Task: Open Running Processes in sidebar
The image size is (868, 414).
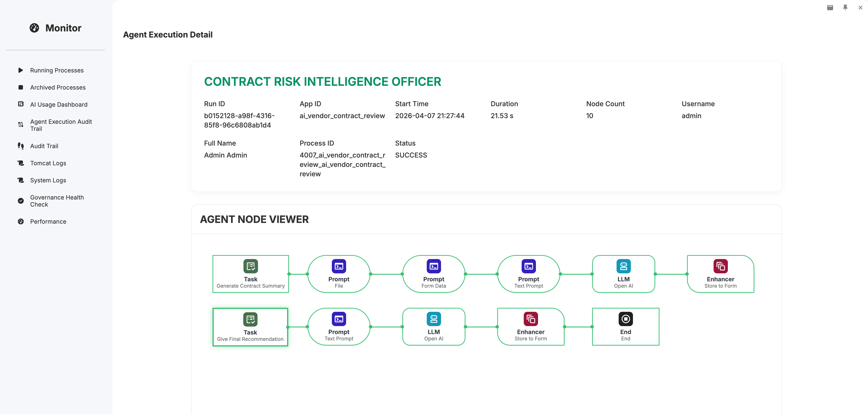Action: [x=57, y=70]
